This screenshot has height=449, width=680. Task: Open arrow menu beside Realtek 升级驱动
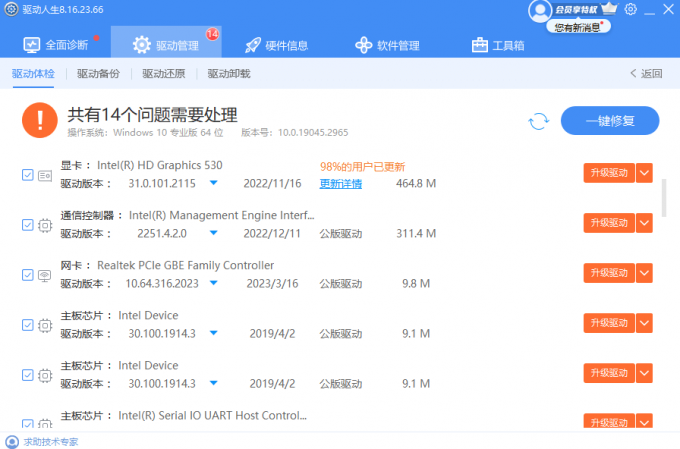[x=644, y=273]
